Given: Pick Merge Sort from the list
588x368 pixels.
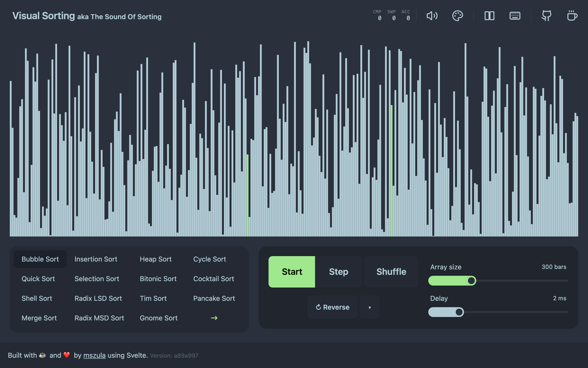Looking at the screenshot, I should pos(39,318).
